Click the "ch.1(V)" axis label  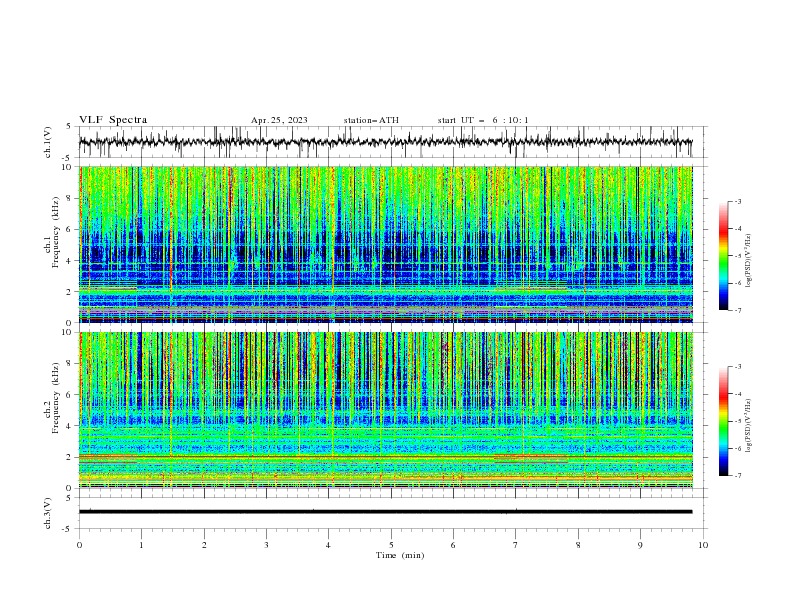pos(48,142)
